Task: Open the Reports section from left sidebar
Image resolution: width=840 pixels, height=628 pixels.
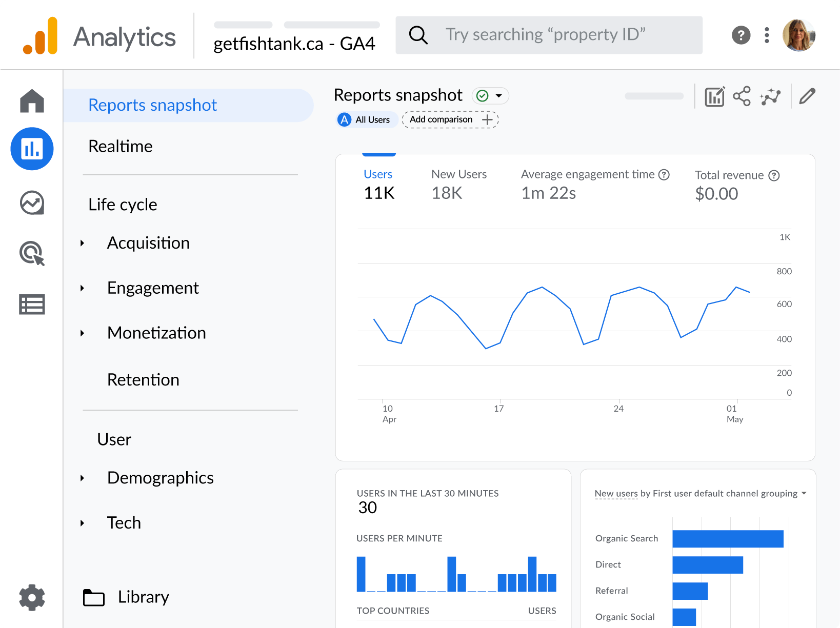Action: pos(32,149)
